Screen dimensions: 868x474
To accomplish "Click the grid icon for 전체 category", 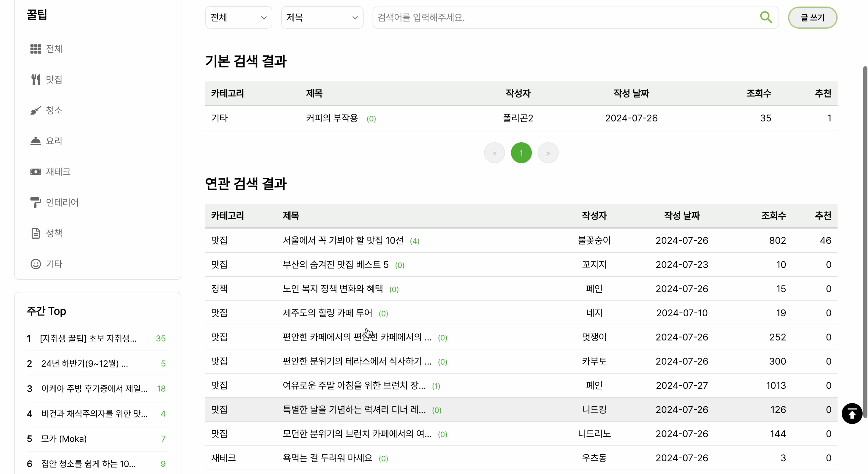I will point(35,49).
